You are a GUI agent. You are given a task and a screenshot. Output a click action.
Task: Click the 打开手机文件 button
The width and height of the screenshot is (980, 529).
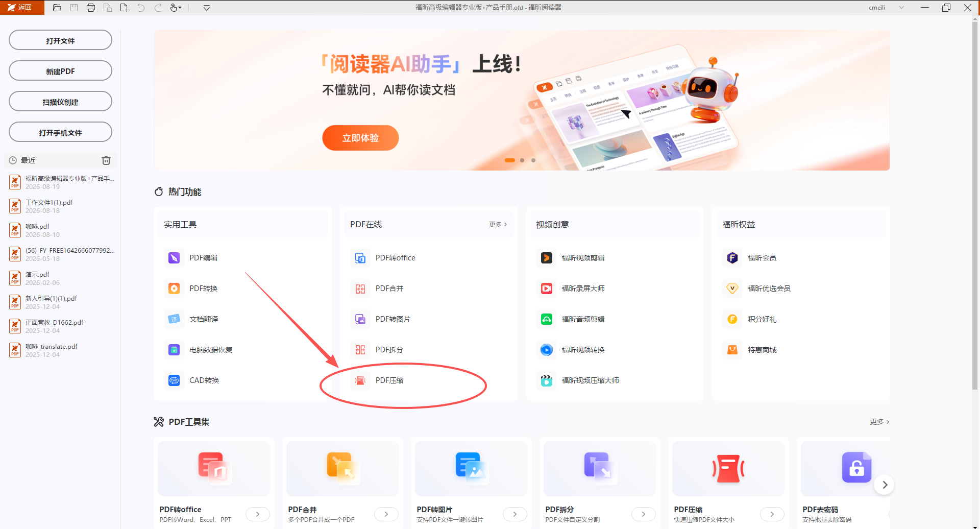point(60,132)
